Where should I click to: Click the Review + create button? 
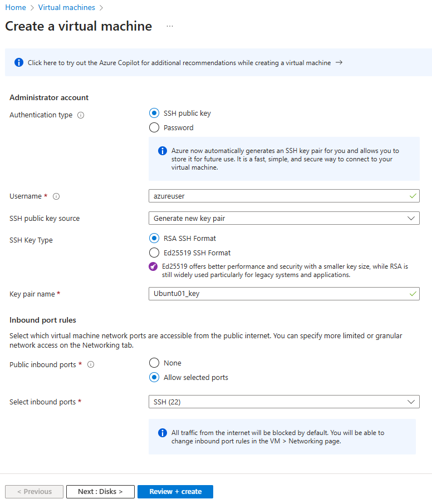coord(175,491)
